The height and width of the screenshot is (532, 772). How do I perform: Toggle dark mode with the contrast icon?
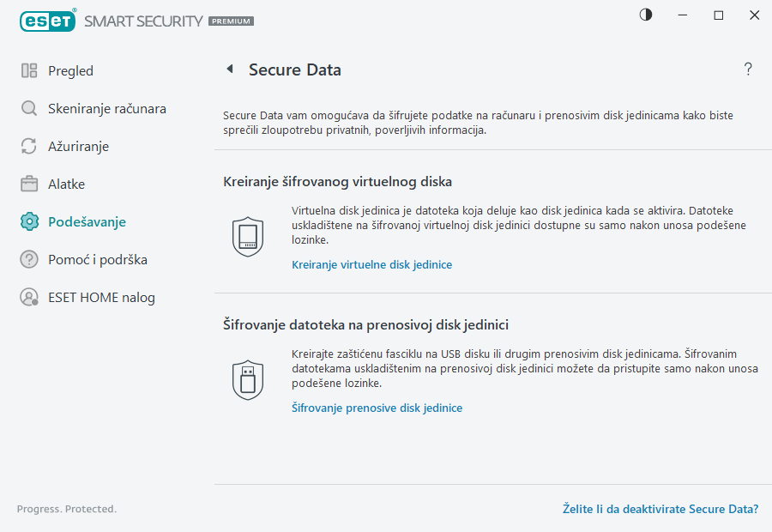pyautogui.click(x=645, y=15)
